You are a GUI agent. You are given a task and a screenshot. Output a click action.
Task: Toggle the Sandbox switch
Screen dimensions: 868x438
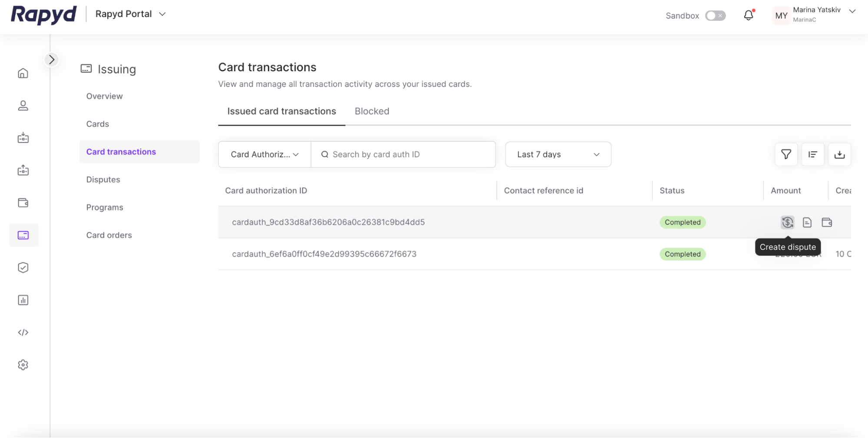tap(715, 16)
